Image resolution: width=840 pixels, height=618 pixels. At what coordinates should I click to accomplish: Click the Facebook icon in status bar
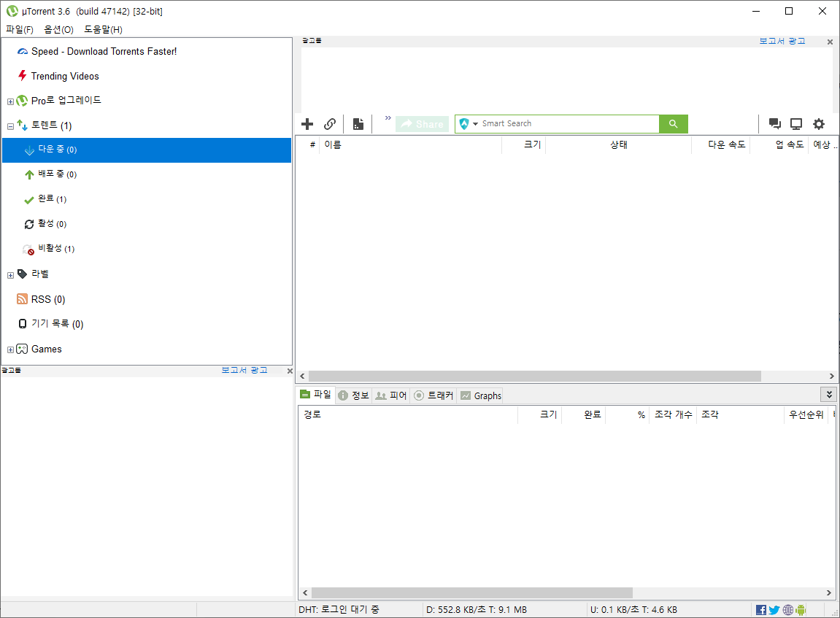pos(760,610)
